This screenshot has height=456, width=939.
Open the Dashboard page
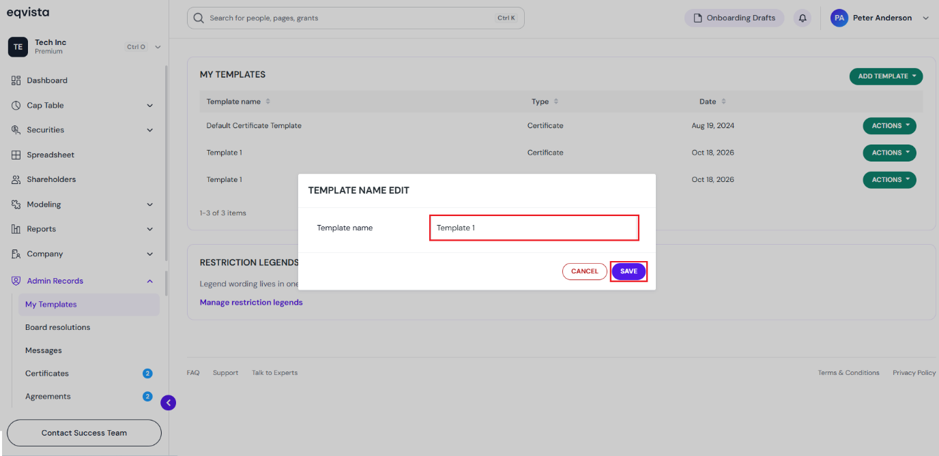(47, 80)
